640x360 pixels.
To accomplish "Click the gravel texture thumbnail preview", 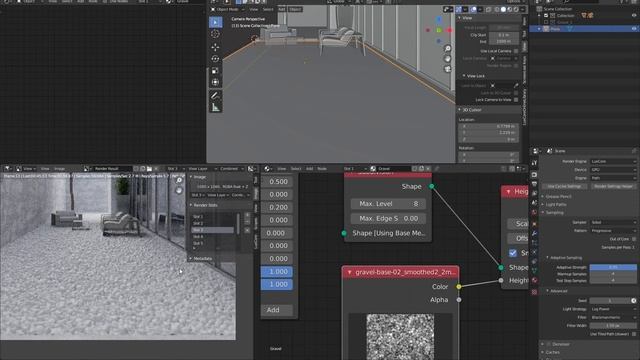I will tap(400, 337).
